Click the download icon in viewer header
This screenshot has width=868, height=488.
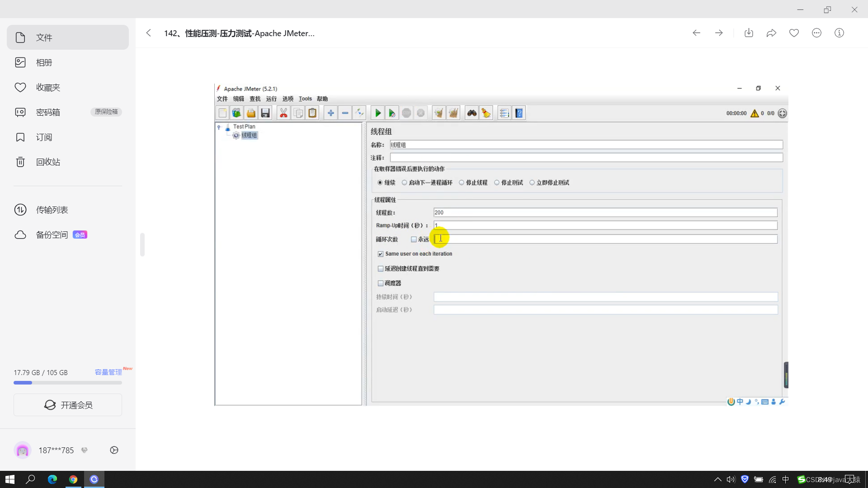(x=749, y=33)
